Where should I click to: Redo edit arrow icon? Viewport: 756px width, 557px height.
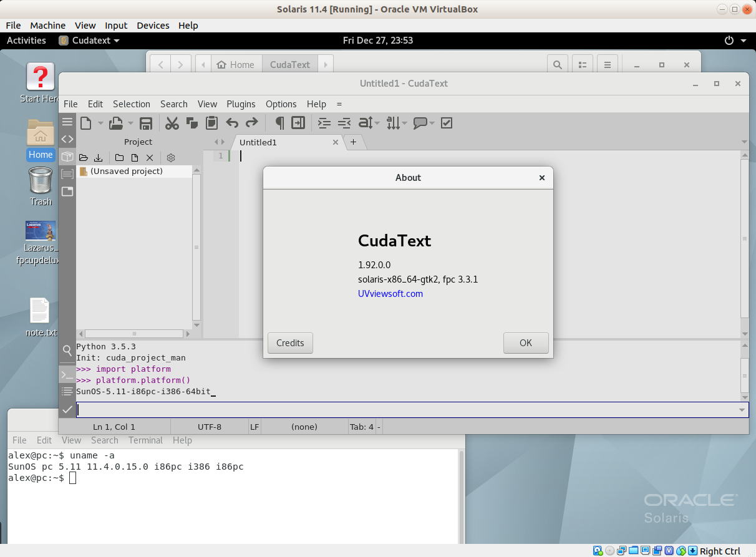251,123
